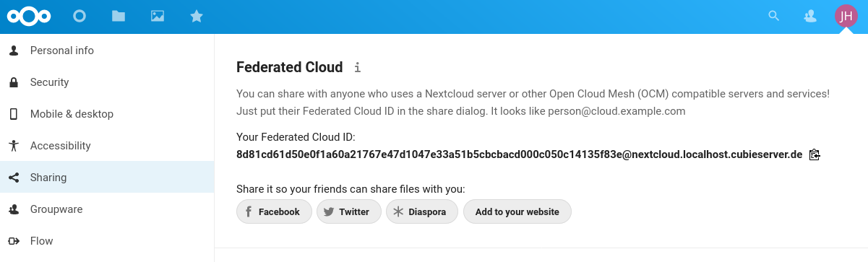Open the Files folder icon
The image size is (868, 262).
(119, 16)
